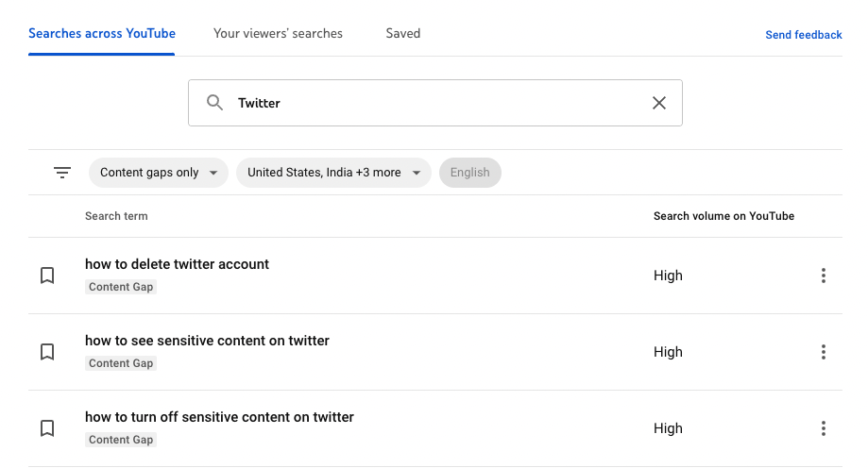Click the 'Search volume on YouTube' column header
The width and height of the screenshot is (868, 468).
pyautogui.click(x=723, y=216)
